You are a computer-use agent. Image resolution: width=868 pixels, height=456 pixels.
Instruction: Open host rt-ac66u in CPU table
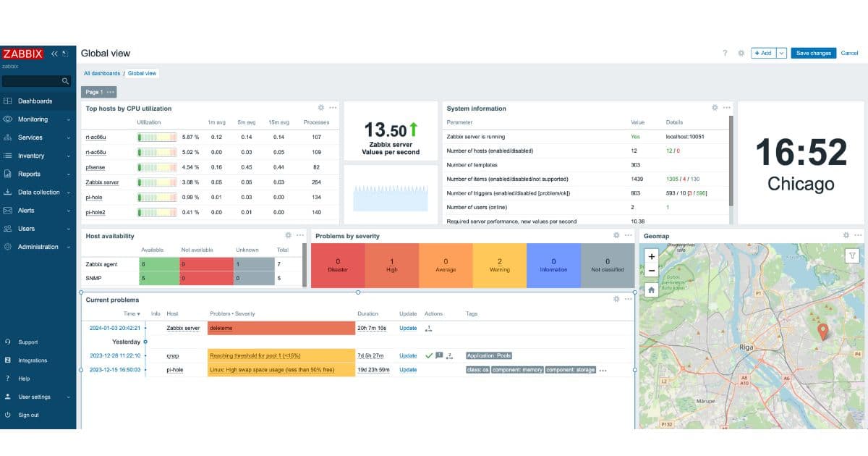tap(95, 137)
